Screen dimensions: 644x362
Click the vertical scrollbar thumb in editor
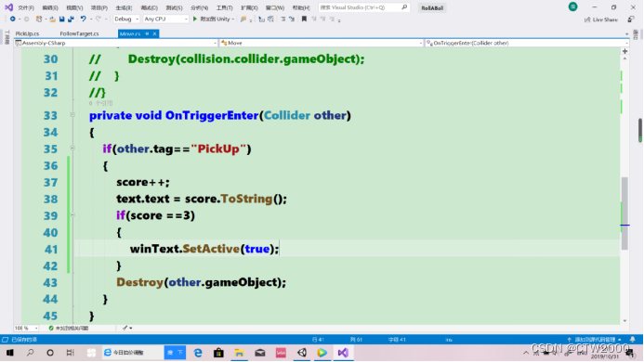[624, 213]
